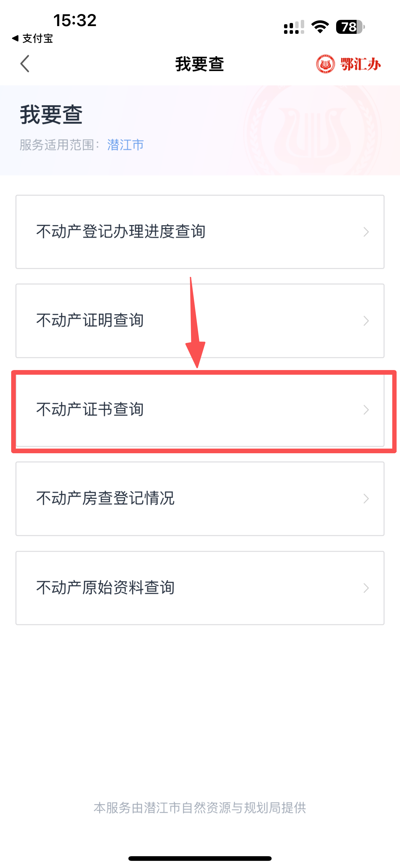Tap the home indicator bar
Screen dimensions: 400x868
pyautogui.click(x=200, y=858)
